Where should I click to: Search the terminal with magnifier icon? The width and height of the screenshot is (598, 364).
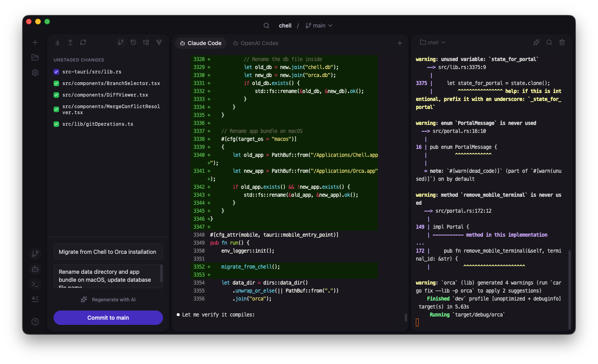[x=549, y=42]
